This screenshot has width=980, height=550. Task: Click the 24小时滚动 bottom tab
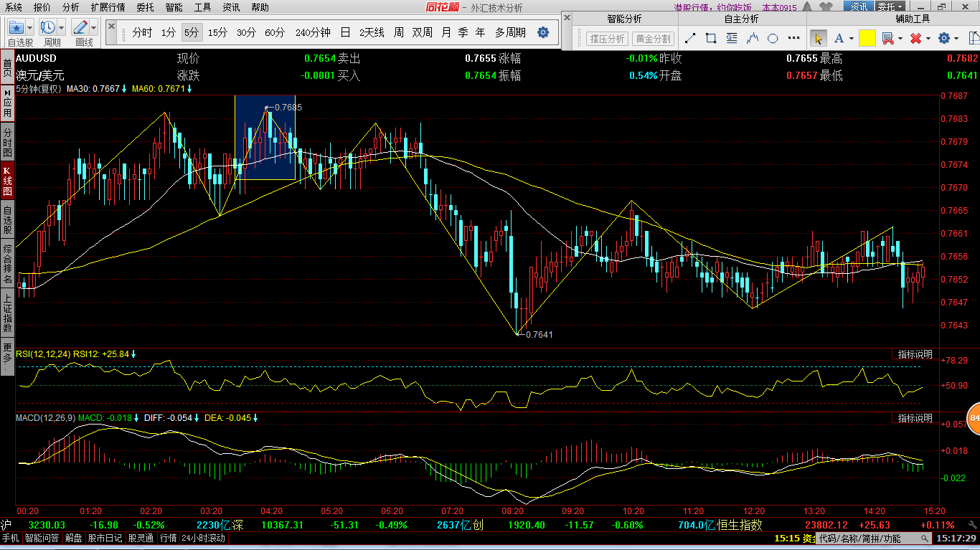pos(203,538)
